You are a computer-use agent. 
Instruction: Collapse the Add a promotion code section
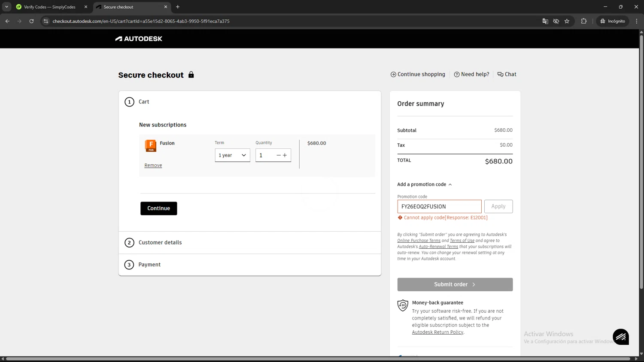424,184
